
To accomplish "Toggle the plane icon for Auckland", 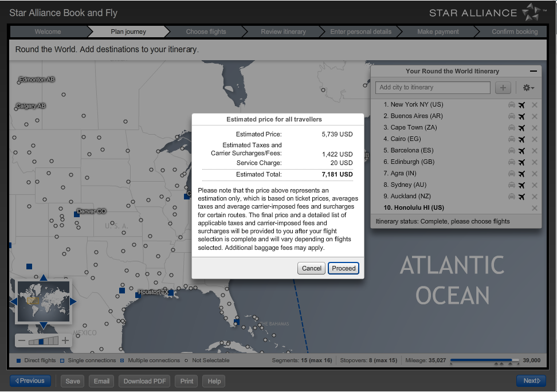I will pyautogui.click(x=521, y=197).
